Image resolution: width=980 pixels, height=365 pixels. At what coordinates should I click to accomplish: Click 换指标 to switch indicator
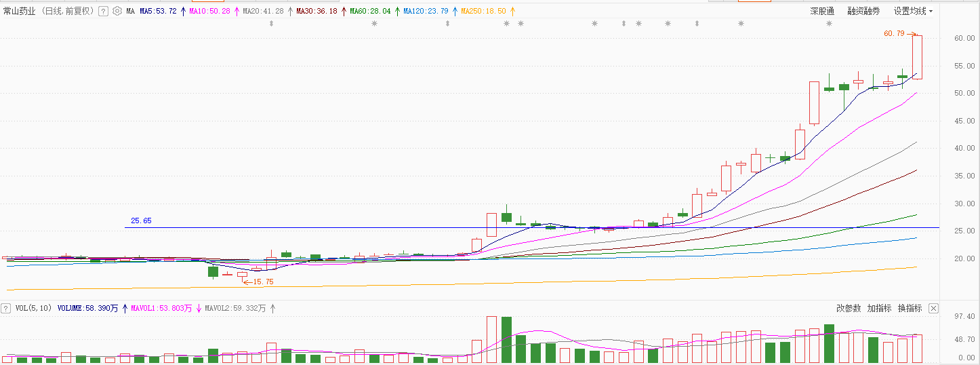click(x=910, y=308)
